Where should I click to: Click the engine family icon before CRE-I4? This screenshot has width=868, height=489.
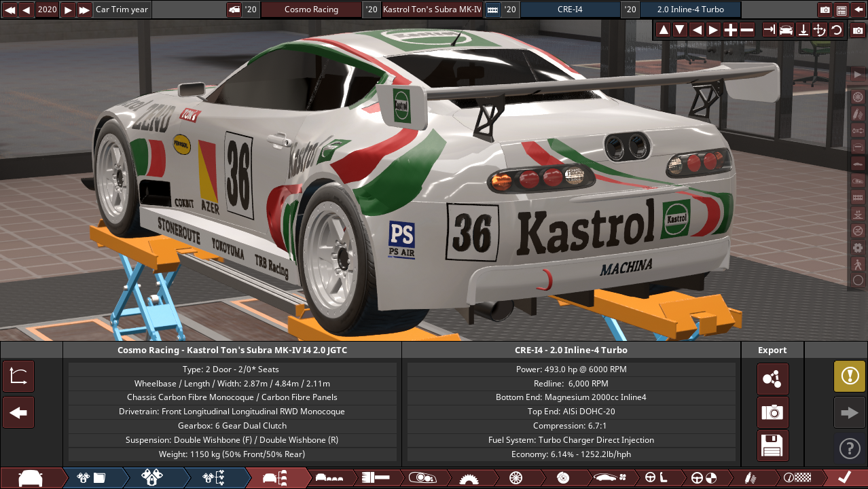click(492, 10)
